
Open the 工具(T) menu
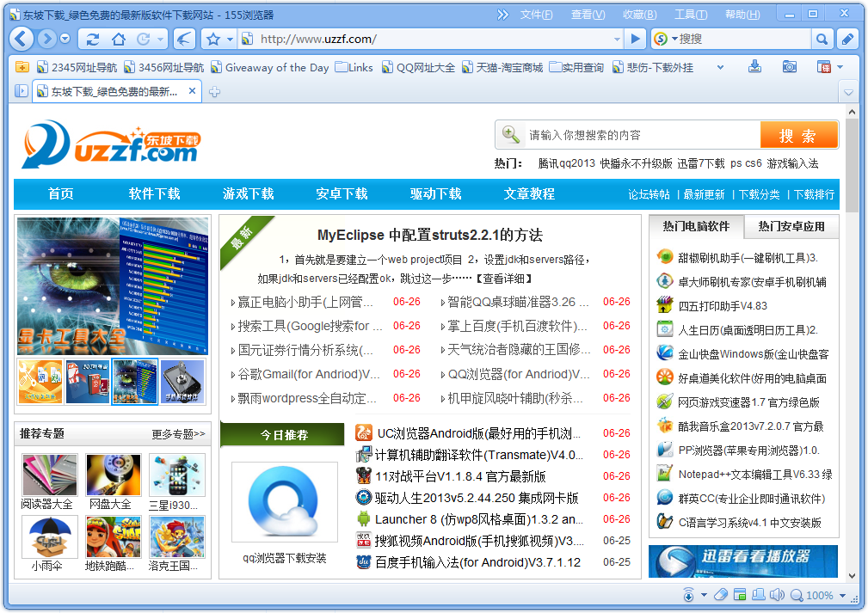tap(690, 15)
